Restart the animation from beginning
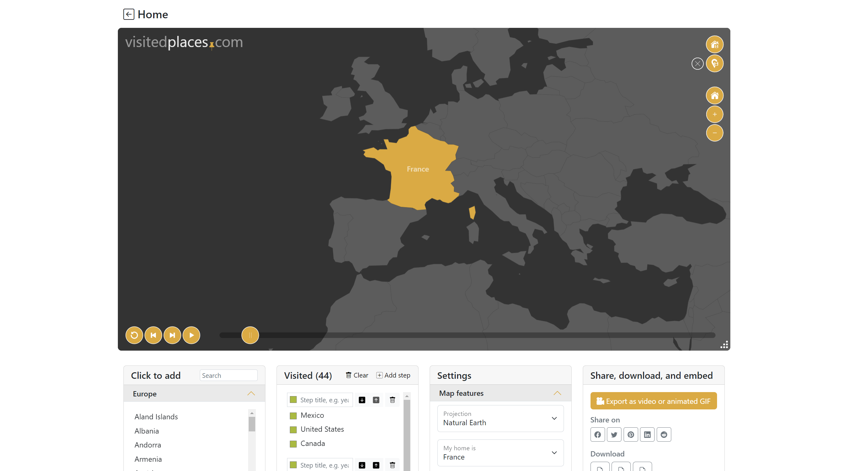Screen dimensions: 868x471 coord(134,335)
